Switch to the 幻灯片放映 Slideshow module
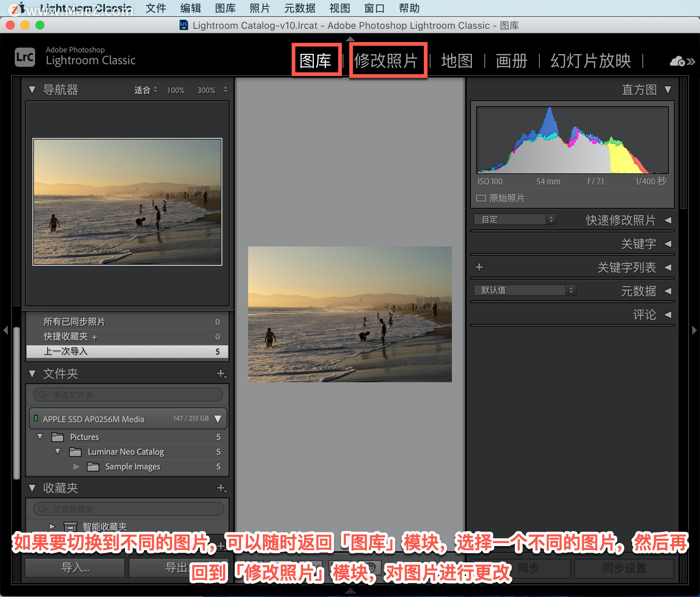The width and height of the screenshot is (700, 597). point(591,61)
